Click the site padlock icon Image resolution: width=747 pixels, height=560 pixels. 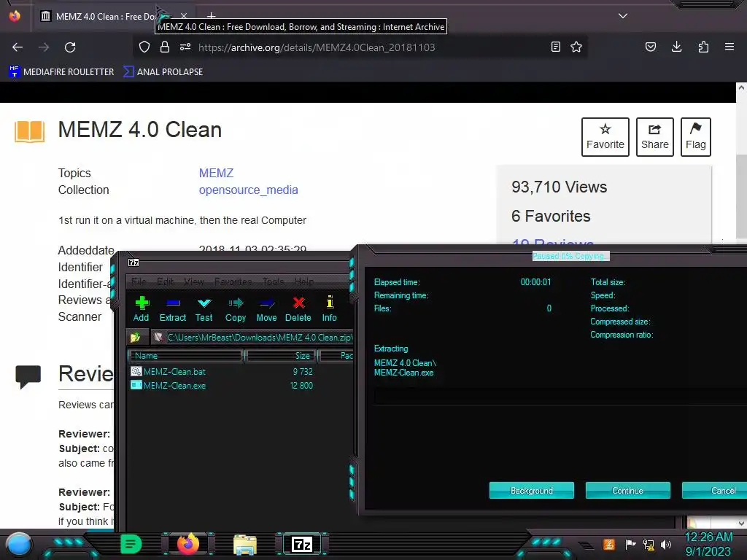(165, 47)
